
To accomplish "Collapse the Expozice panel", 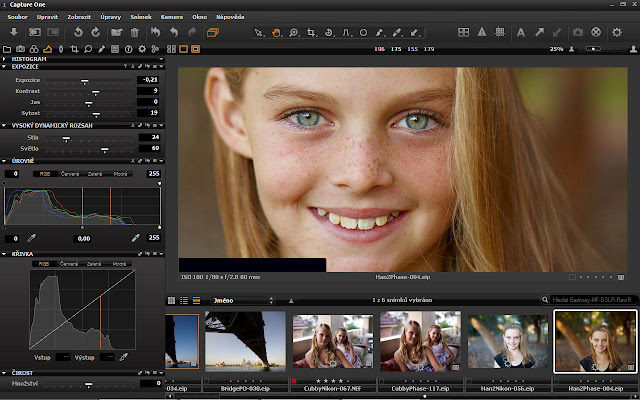I will coord(4,68).
